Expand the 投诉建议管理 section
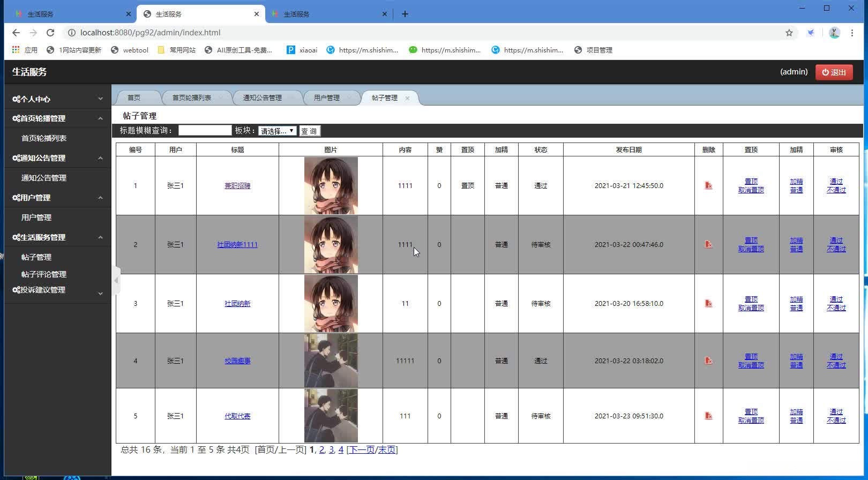Image resolution: width=868 pixels, height=480 pixels. 58,290
